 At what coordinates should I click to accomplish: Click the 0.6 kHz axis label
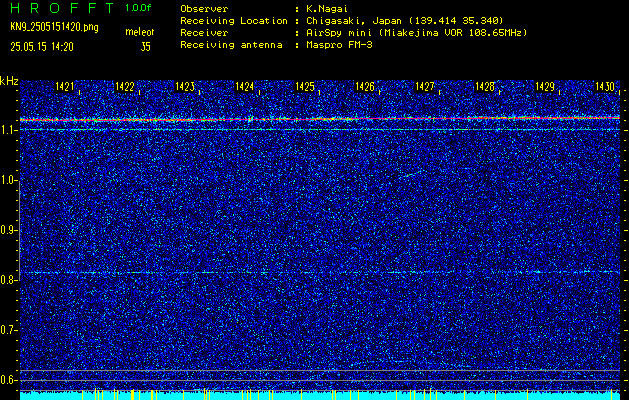(8, 380)
